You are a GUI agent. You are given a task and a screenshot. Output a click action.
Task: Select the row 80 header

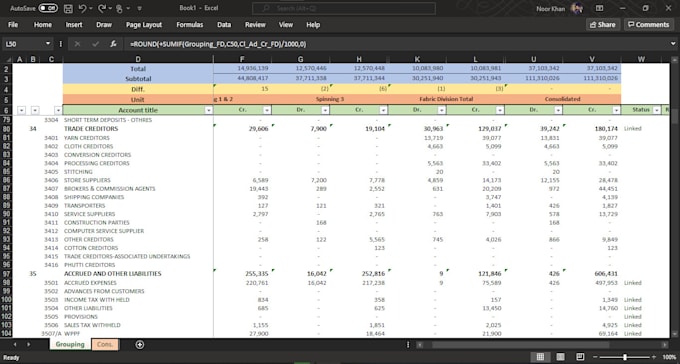7,129
